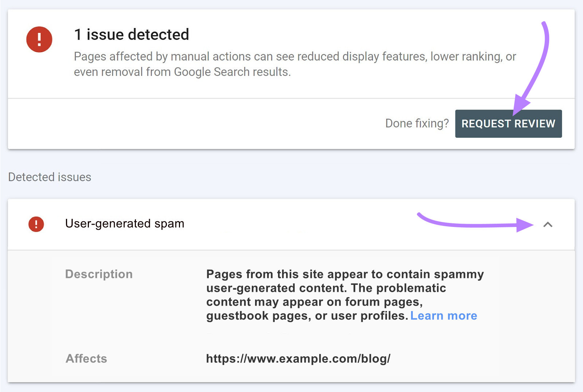
Task: Select the Detected issues heading
Action: [x=49, y=177]
